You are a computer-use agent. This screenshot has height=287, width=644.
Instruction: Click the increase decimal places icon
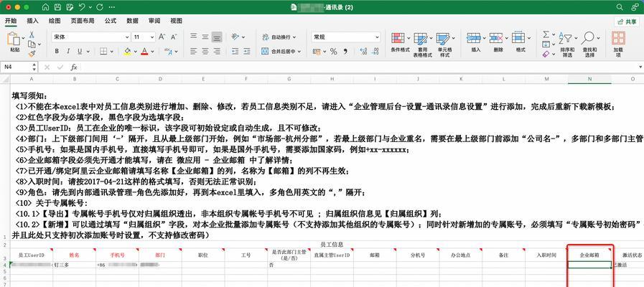pos(363,52)
